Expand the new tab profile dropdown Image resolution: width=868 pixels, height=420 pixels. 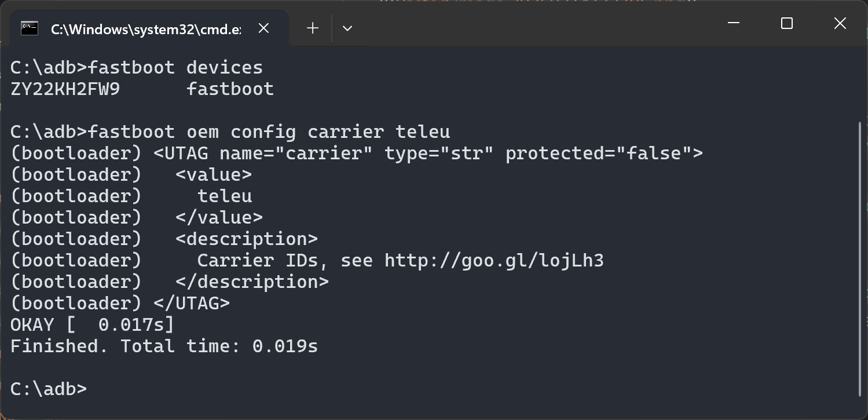pos(347,28)
